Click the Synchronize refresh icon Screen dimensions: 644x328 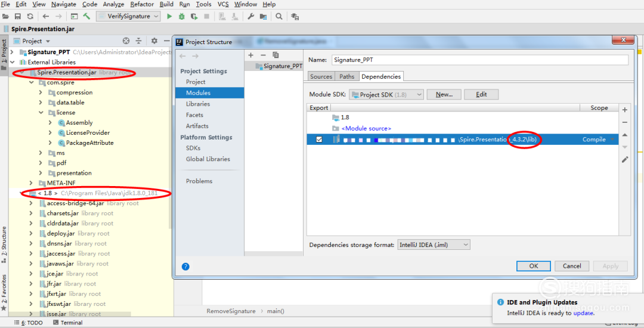[30, 17]
